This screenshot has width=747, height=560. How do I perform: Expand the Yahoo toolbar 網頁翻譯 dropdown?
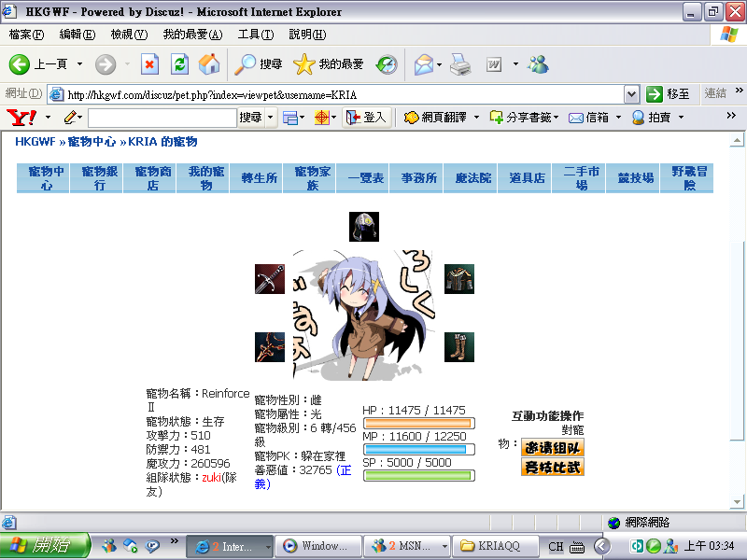coord(475,118)
